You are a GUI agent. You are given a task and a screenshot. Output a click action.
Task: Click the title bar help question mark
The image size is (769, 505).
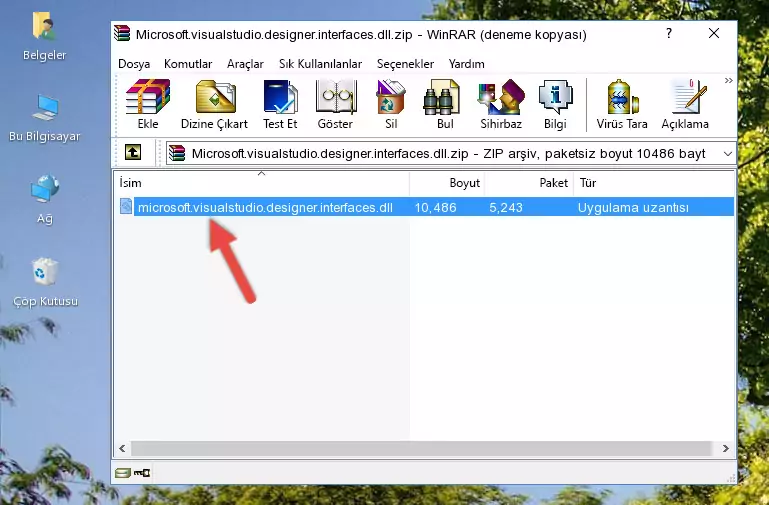[669, 33]
